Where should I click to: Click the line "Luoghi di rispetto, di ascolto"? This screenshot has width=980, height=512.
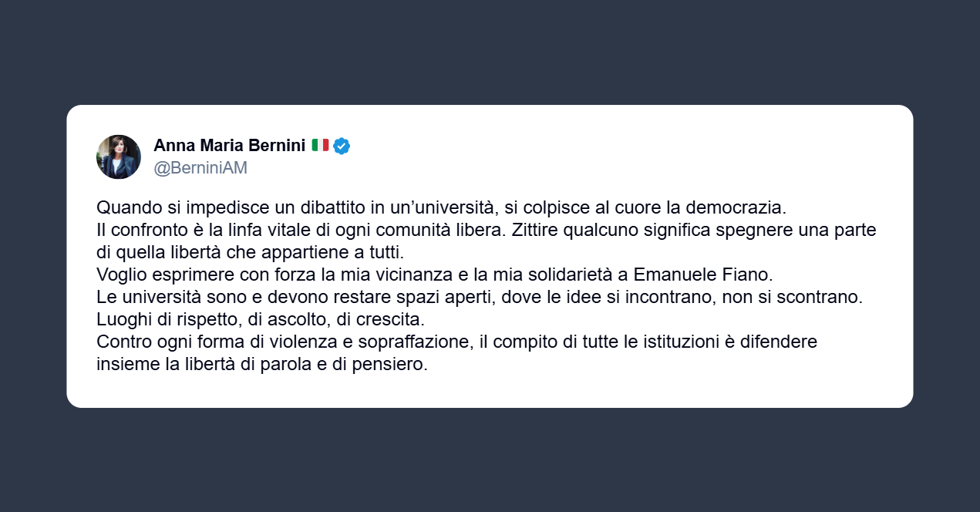pyautogui.click(x=261, y=319)
